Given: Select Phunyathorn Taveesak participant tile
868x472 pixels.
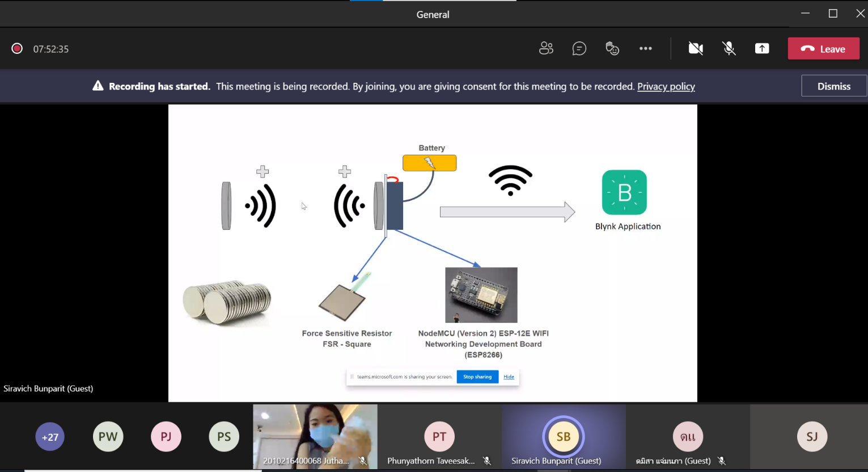Looking at the screenshot, I should (x=439, y=436).
